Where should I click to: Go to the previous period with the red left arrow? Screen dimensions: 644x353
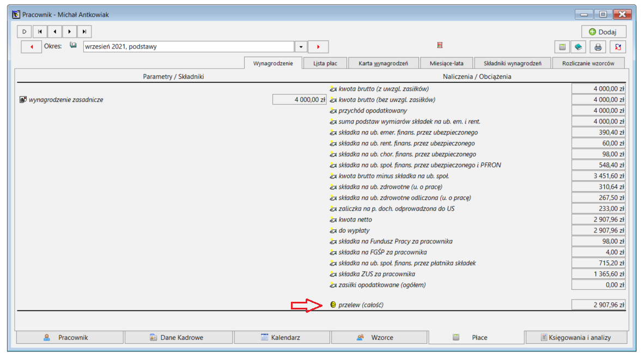pyautogui.click(x=31, y=47)
